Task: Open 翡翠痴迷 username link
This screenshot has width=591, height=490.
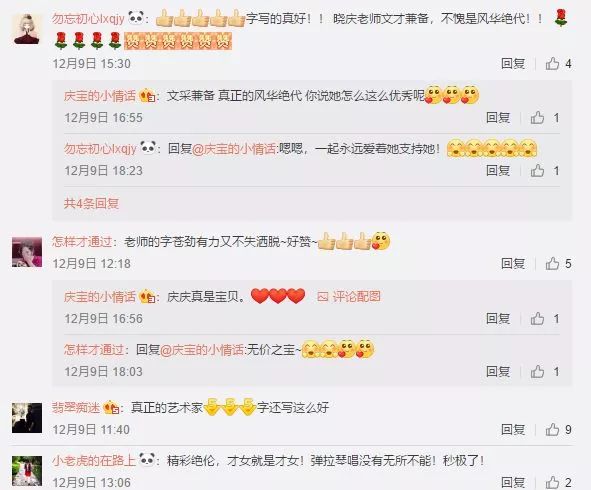Action: click(77, 407)
